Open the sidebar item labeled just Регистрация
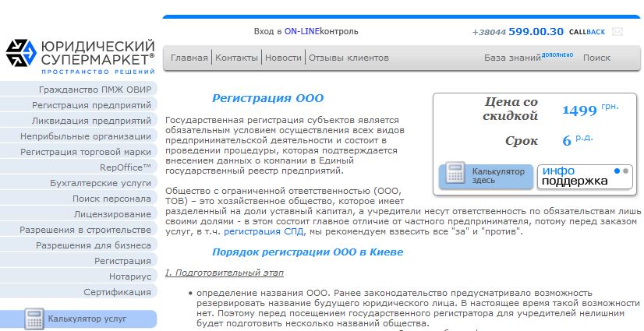Image resolution: width=644 pixels, height=331 pixels. point(79,261)
